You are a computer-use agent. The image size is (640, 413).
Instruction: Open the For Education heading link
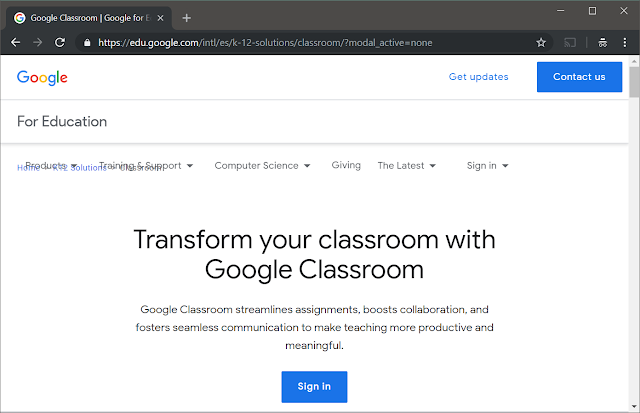[x=62, y=122]
